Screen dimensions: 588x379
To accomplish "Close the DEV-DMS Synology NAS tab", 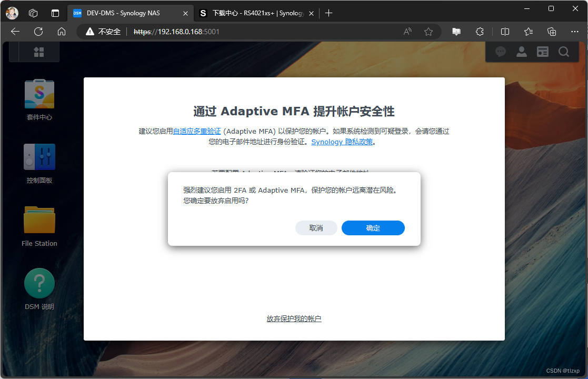I will (186, 13).
